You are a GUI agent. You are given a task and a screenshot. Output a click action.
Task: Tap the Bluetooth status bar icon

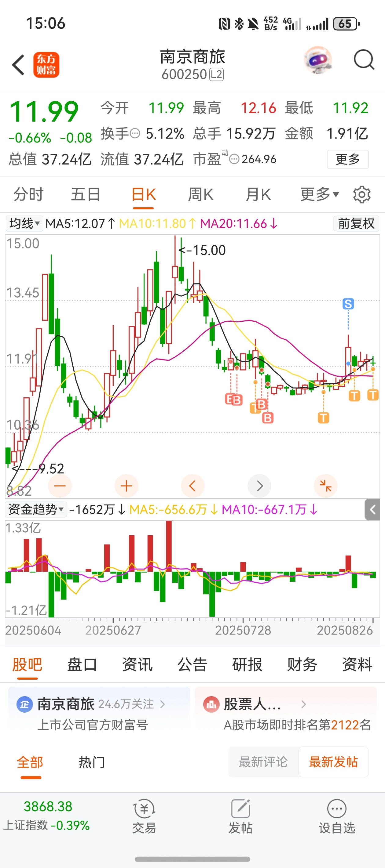239,24
